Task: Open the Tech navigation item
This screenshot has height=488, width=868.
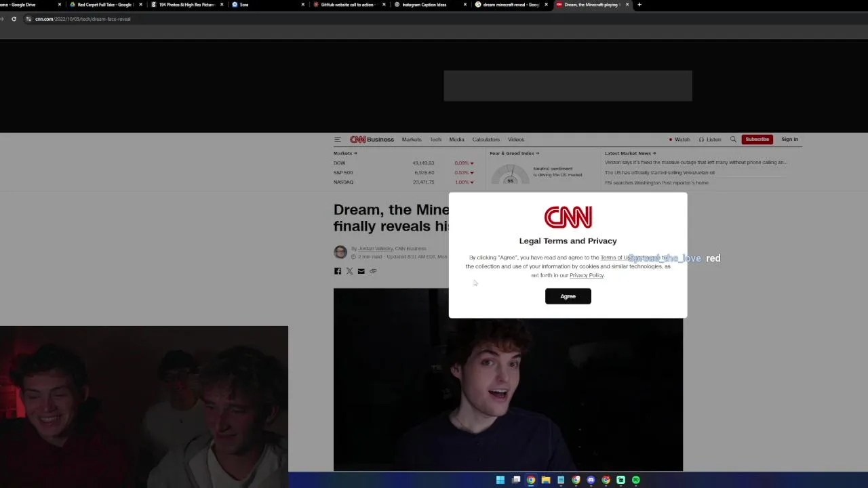Action: [435, 140]
